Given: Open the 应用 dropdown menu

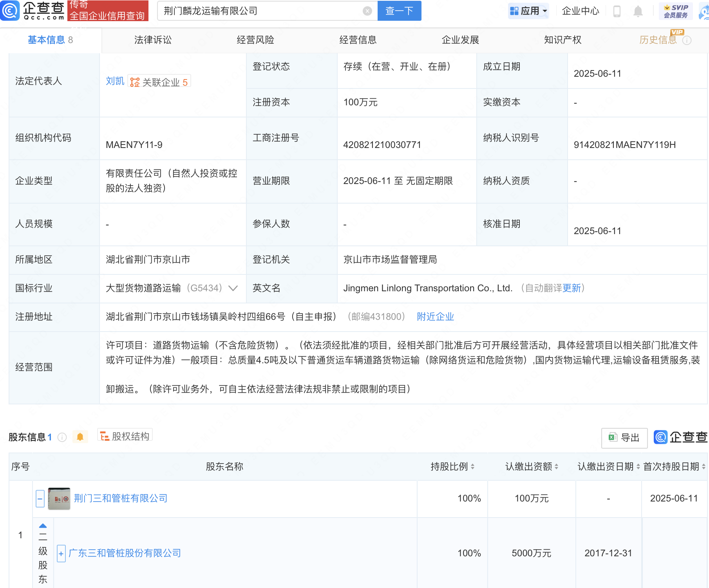Looking at the screenshot, I should 529,11.
